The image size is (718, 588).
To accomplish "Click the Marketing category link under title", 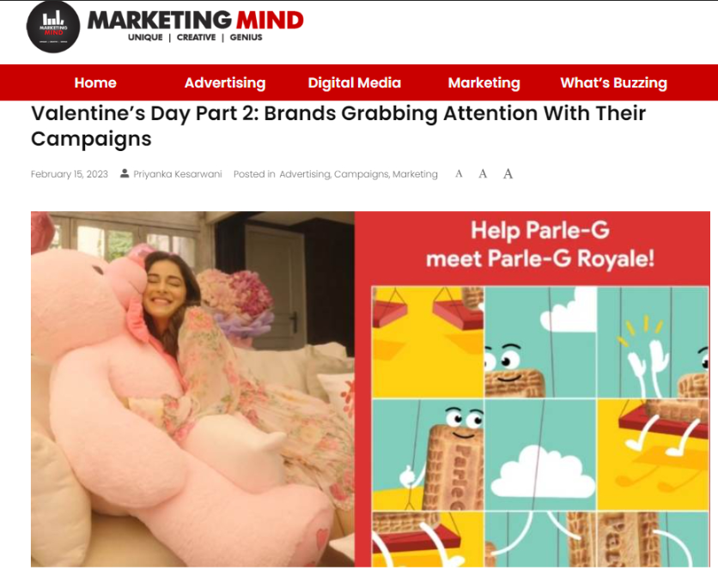I will (415, 174).
